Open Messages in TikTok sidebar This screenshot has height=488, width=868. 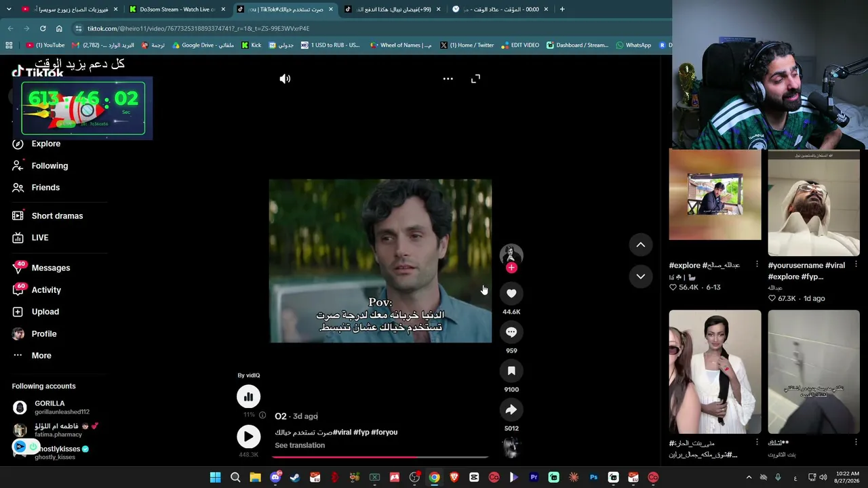(51, 268)
